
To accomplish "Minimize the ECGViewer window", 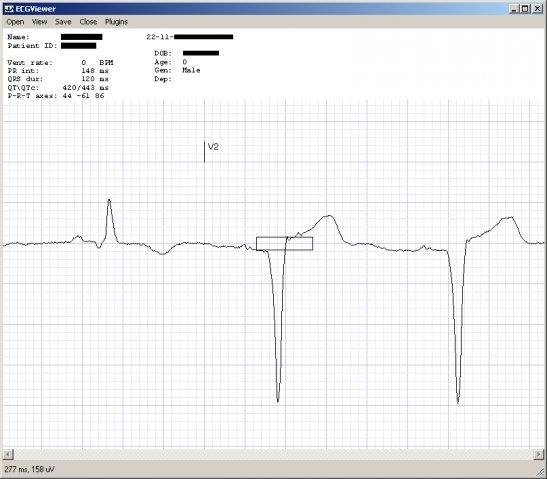I will point(514,9).
